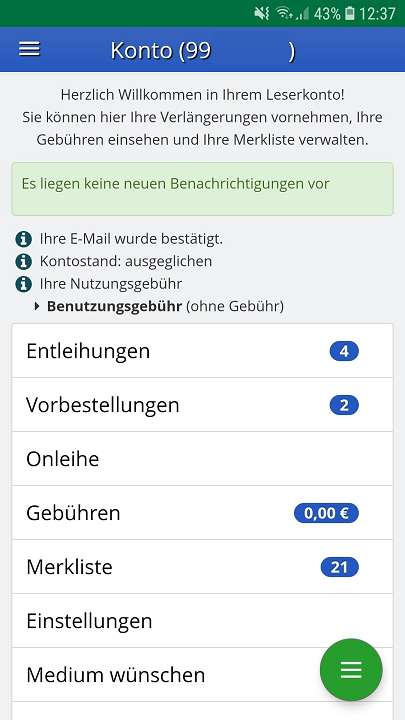This screenshot has height=720, width=405.
Task: Open the Merkliste entry
Action: click(x=202, y=567)
